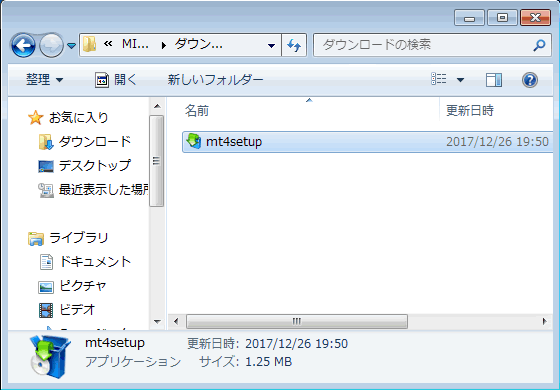
Task: Select the mt4setup file name
Action: coord(234,142)
